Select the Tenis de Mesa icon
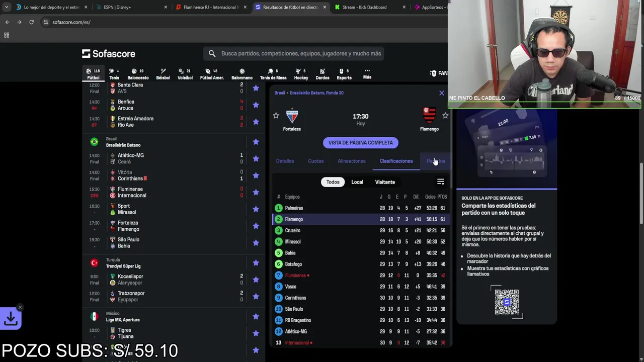The height and width of the screenshot is (362, 644). click(273, 74)
